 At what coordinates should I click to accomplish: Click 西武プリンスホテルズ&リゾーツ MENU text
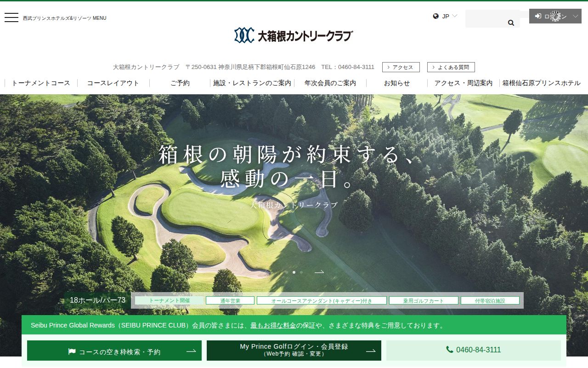(65, 18)
